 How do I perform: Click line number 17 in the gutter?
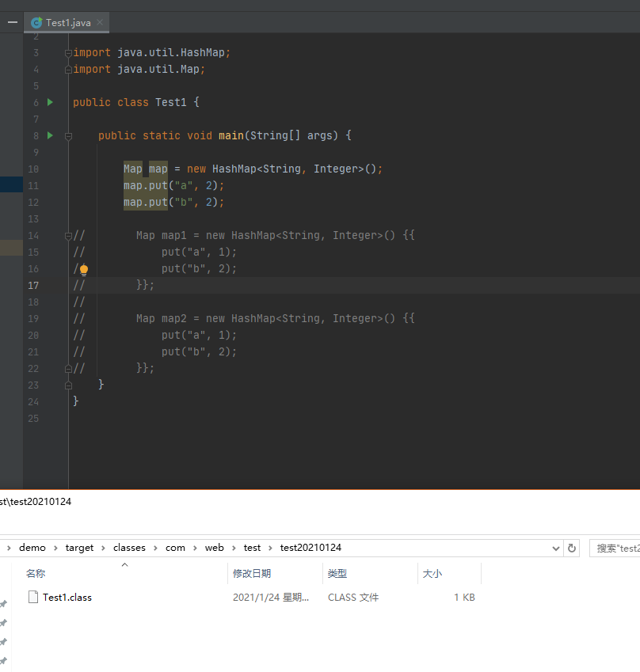click(33, 286)
